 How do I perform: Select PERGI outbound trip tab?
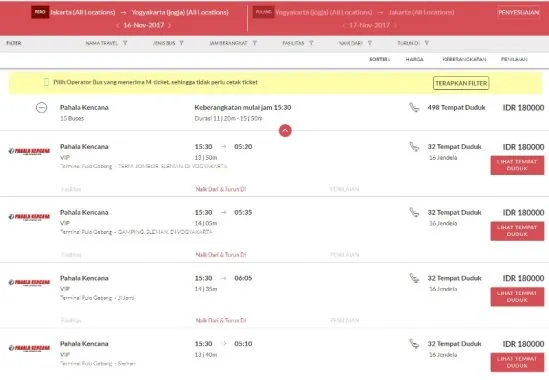(x=40, y=12)
